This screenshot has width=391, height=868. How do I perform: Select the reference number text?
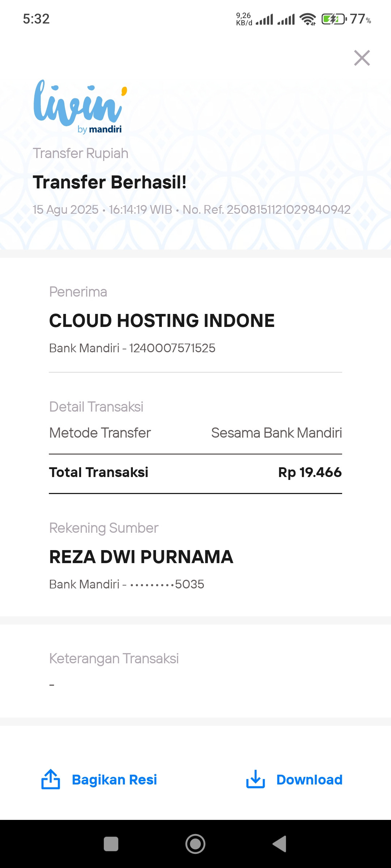pos(288,210)
